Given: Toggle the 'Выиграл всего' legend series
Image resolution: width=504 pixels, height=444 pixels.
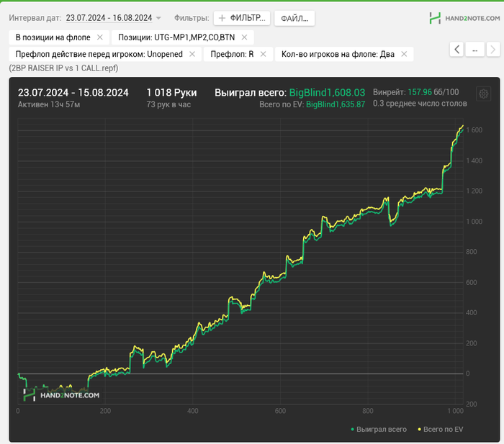Looking at the screenshot, I should click(379, 430).
